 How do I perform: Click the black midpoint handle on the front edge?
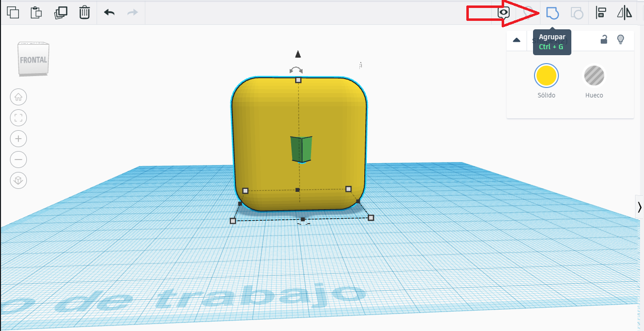[303, 219]
